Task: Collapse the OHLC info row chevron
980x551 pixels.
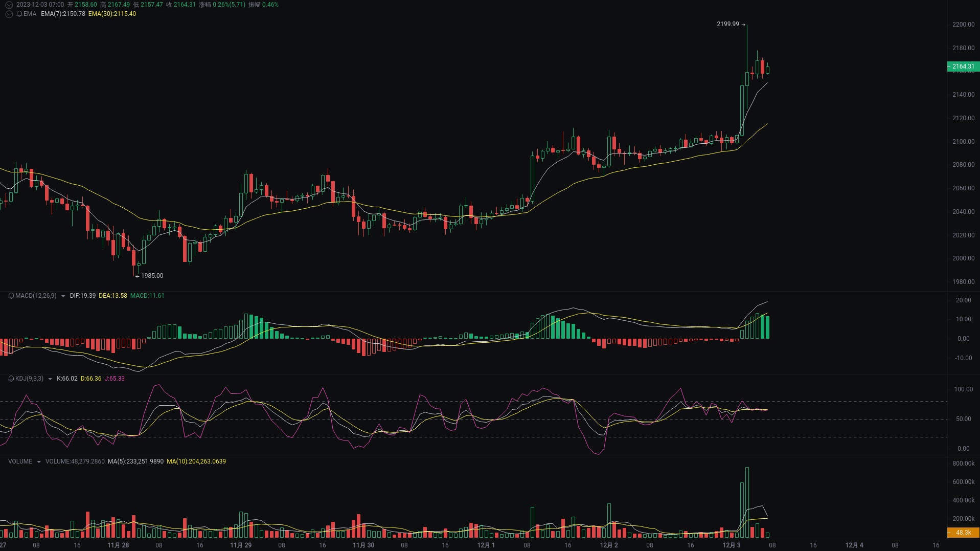Action: coord(9,5)
